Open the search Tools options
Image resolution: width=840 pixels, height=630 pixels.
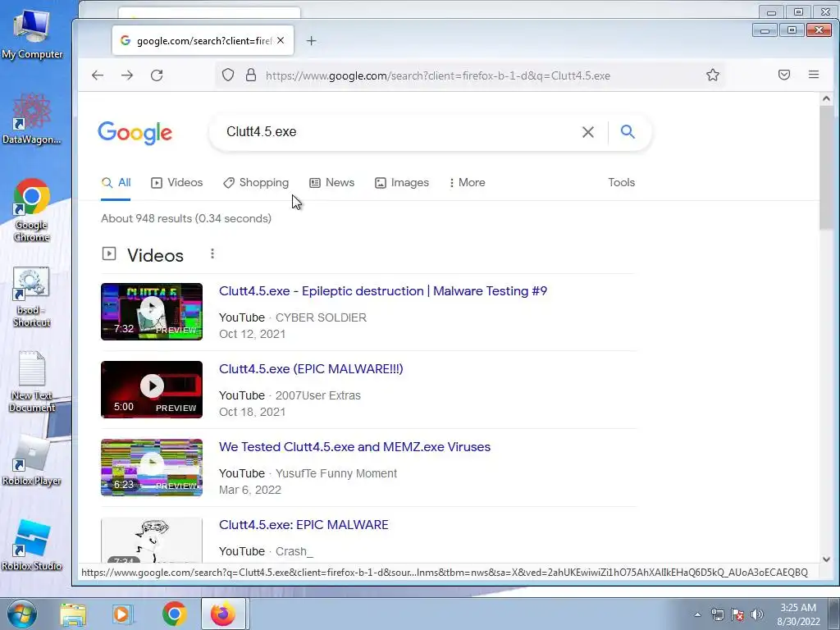622,183
